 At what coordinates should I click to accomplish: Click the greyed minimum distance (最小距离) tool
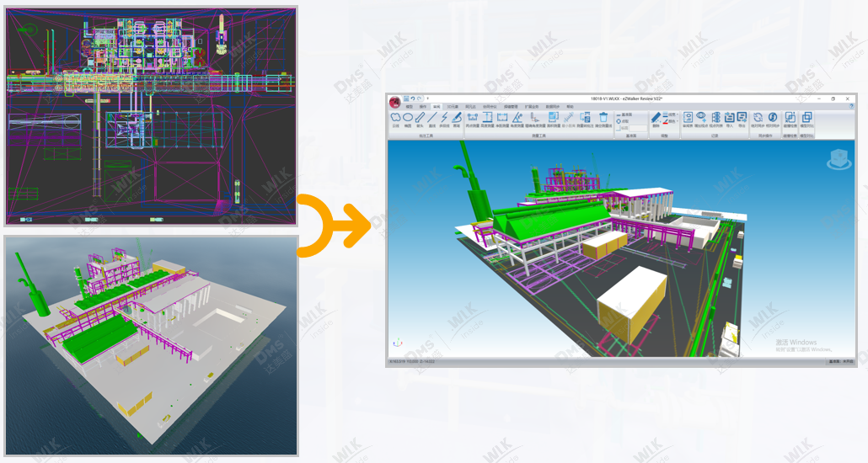coord(569,120)
